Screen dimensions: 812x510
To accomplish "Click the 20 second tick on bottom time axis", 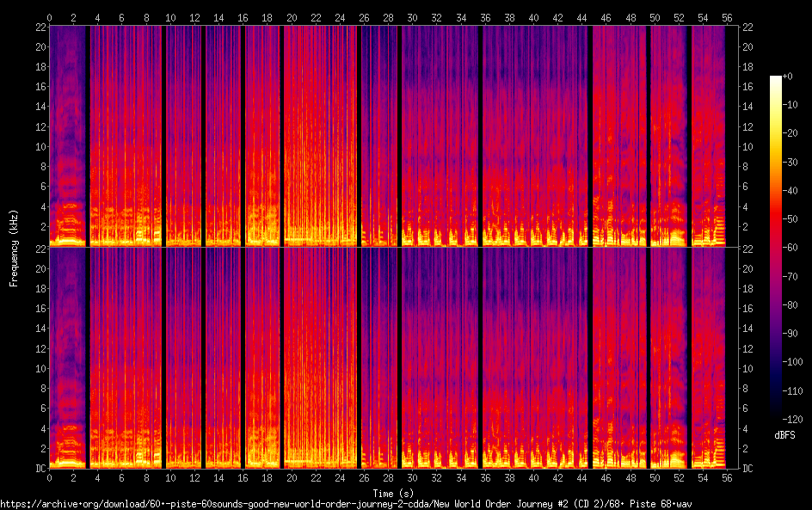I will pos(292,477).
